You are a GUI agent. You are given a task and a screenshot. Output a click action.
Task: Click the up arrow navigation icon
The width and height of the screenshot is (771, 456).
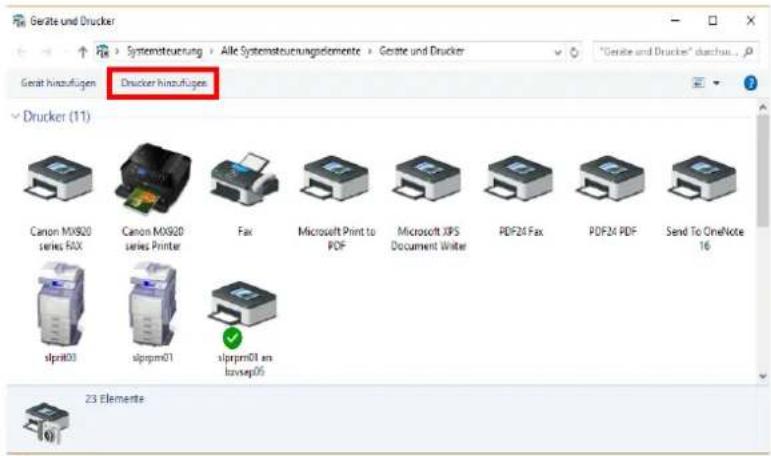click(83, 52)
